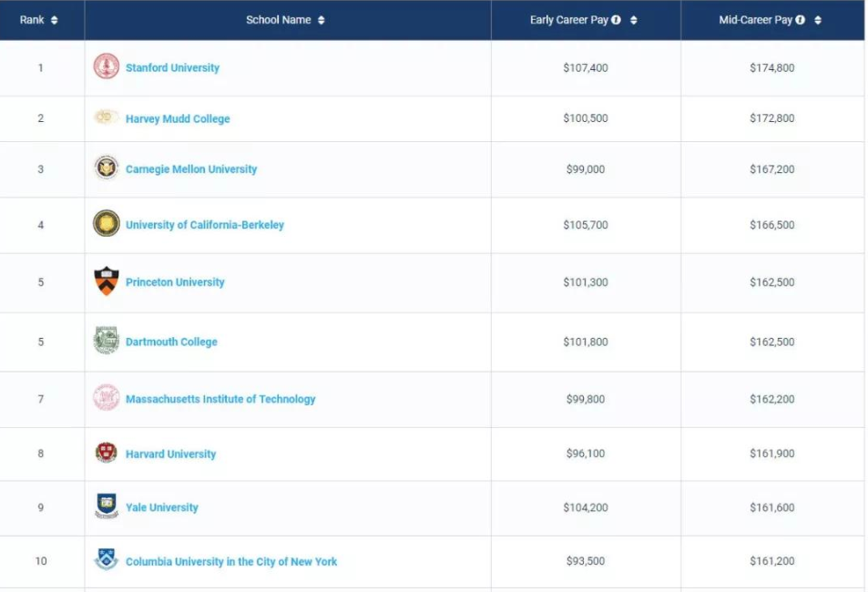Click the Stanford University seal logo
Screen dimensions: 868x592
point(107,66)
